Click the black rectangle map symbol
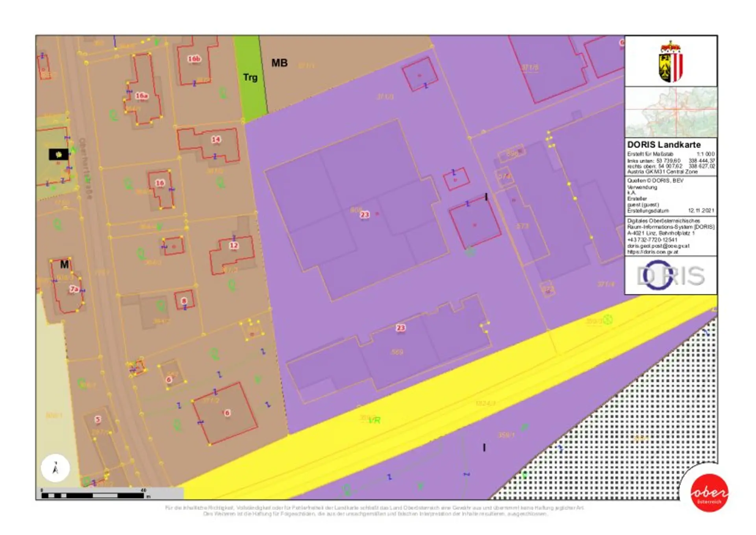The width and height of the screenshot is (756, 535). pyautogui.click(x=58, y=154)
